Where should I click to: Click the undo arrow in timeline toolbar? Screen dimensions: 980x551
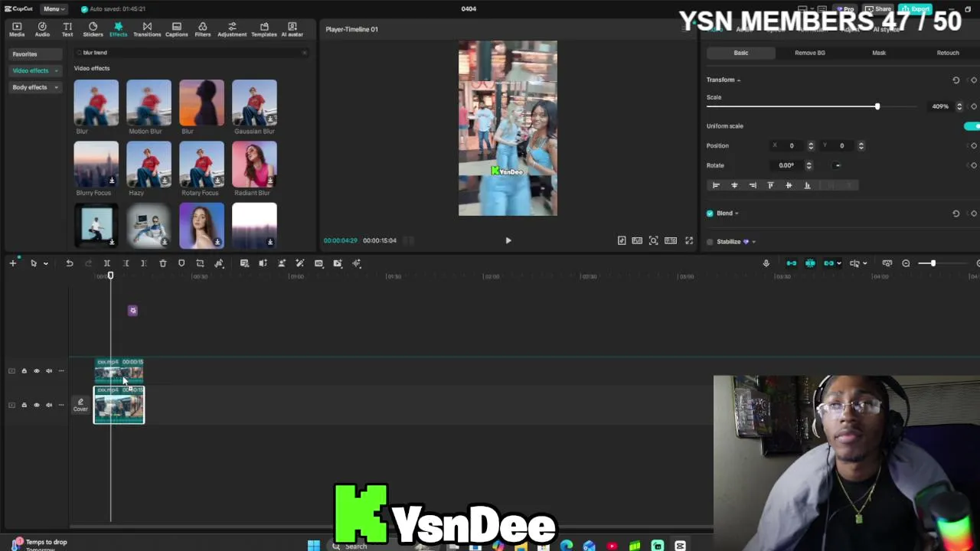pos(69,263)
